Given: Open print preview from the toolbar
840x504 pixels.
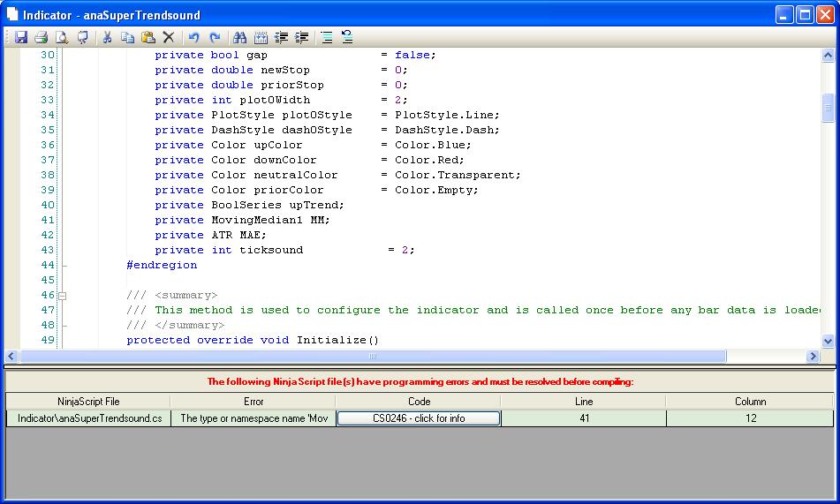Looking at the screenshot, I should 62,37.
